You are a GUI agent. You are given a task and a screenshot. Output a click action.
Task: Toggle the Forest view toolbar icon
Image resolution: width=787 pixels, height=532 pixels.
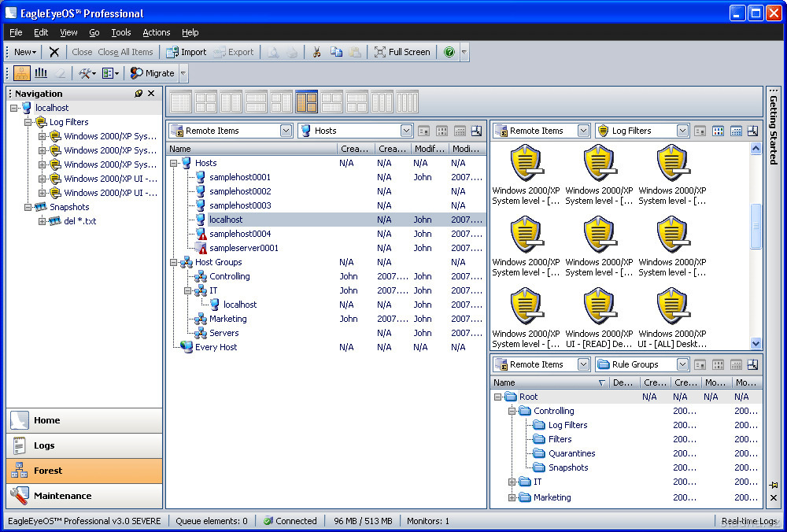22,73
